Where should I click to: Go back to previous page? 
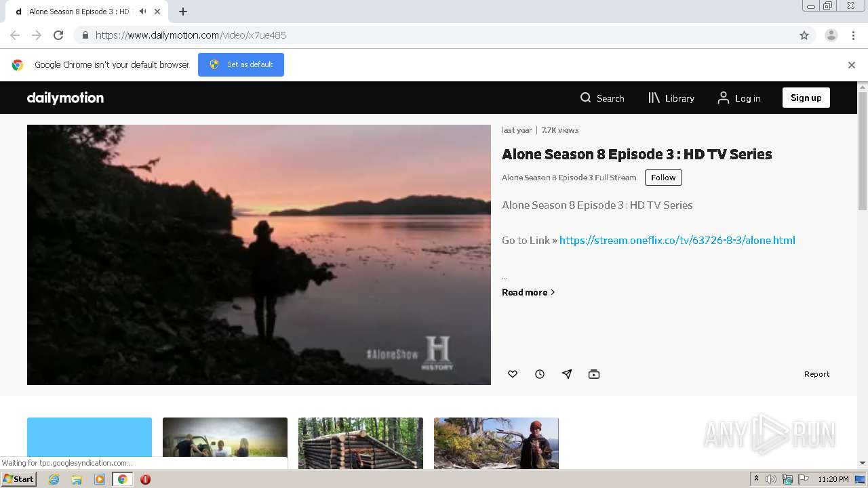15,35
